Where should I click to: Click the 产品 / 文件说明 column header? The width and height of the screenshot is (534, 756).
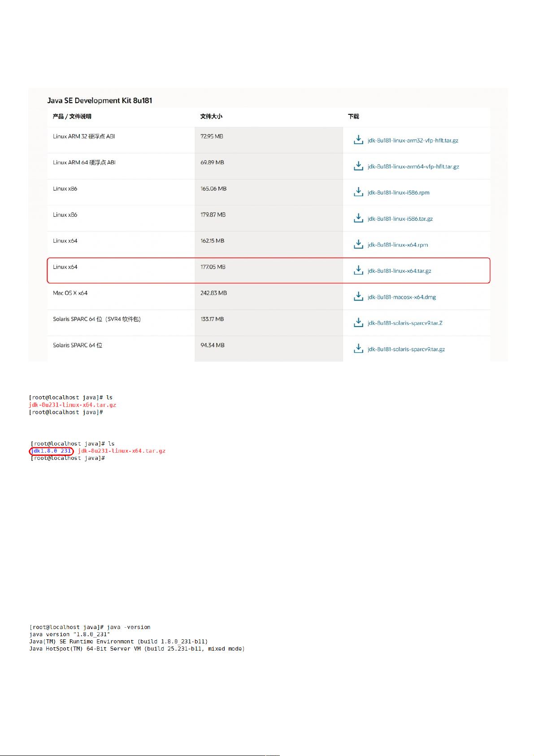(72, 116)
